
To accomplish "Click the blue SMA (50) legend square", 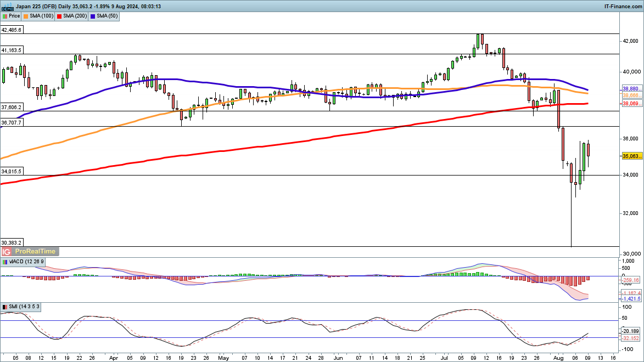I will 92,16.
